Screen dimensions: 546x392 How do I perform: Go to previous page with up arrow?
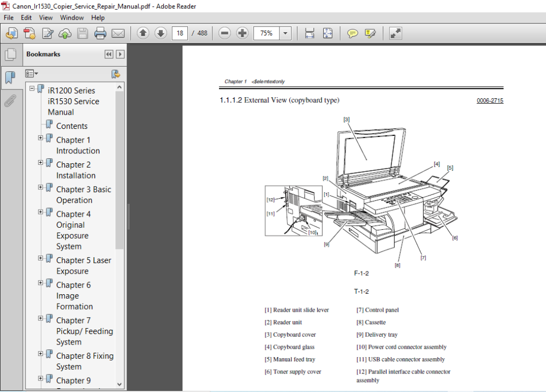[143, 33]
